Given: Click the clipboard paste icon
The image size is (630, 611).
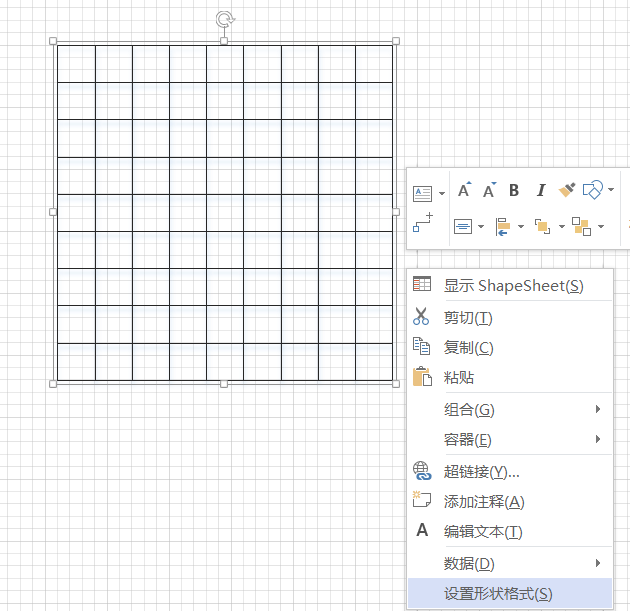Looking at the screenshot, I should (422, 376).
